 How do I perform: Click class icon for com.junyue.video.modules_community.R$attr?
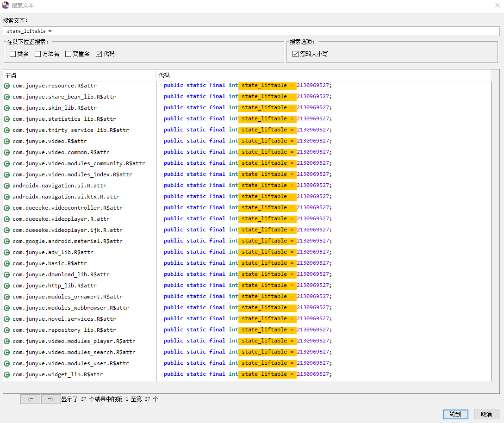(x=7, y=164)
